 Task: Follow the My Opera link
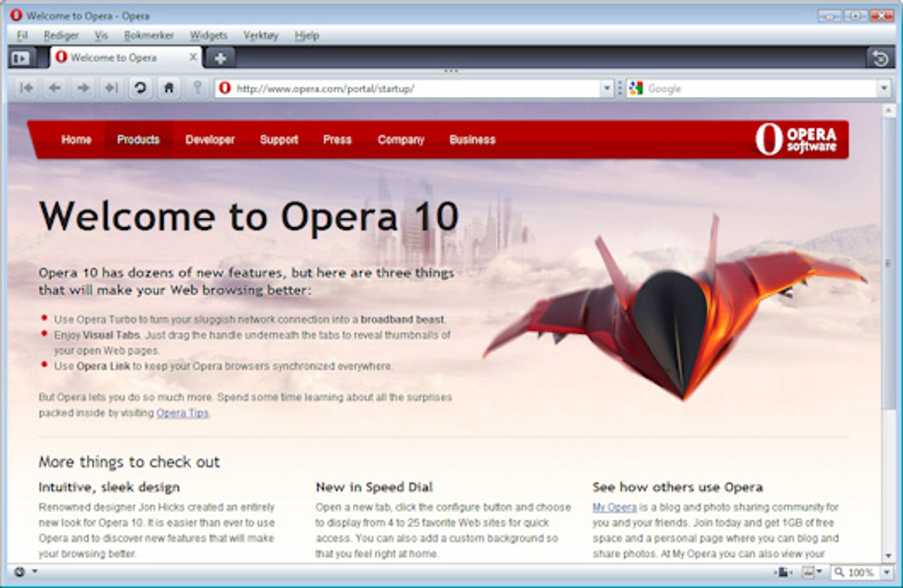coord(614,507)
